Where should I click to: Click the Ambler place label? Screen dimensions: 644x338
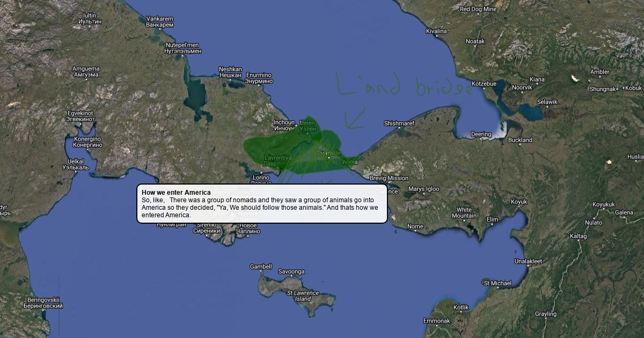click(x=600, y=72)
